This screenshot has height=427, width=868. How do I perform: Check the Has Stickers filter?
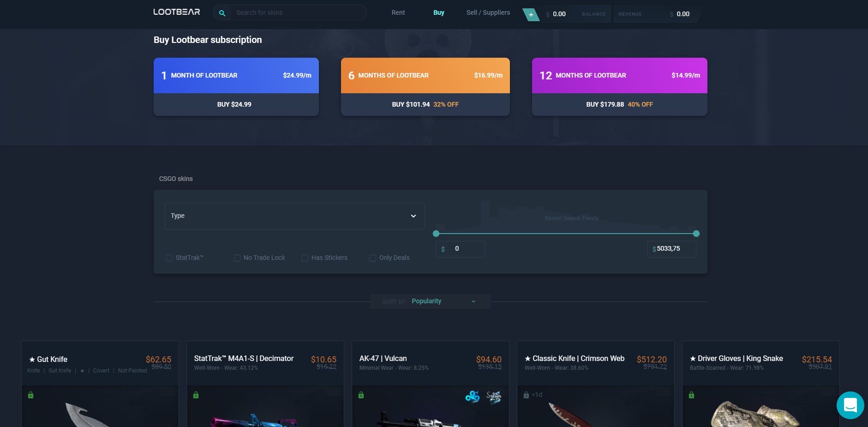click(x=305, y=258)
